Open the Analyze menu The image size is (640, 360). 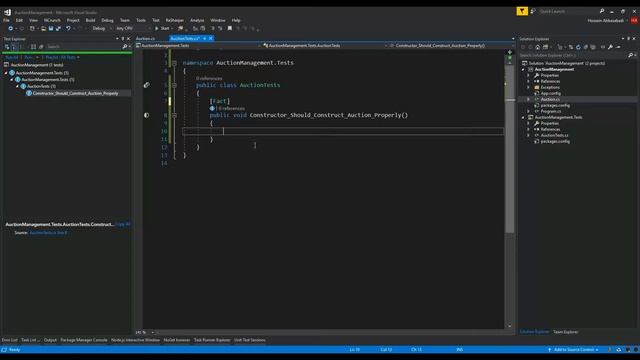[197, 20]
